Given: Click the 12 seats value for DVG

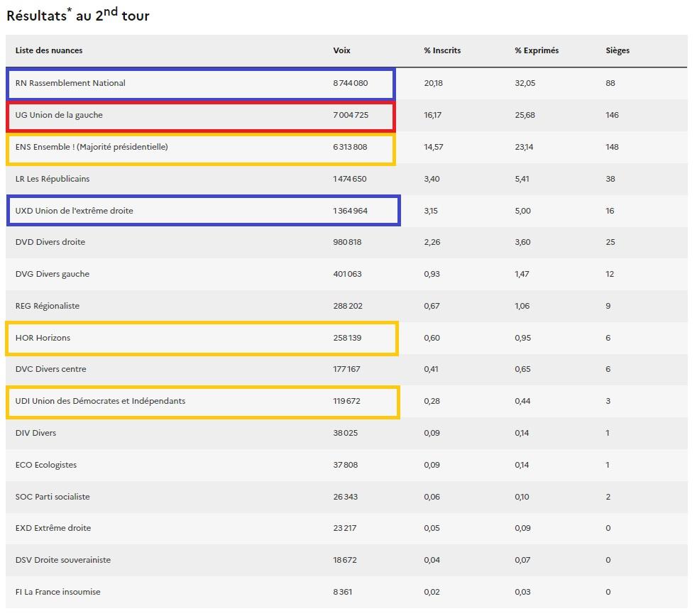Looking at the screenshot, I should (610, 274).
